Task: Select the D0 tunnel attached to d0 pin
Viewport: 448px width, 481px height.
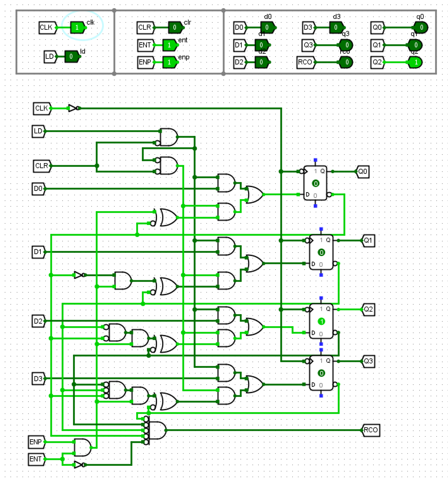Action: tap(240, 27)
